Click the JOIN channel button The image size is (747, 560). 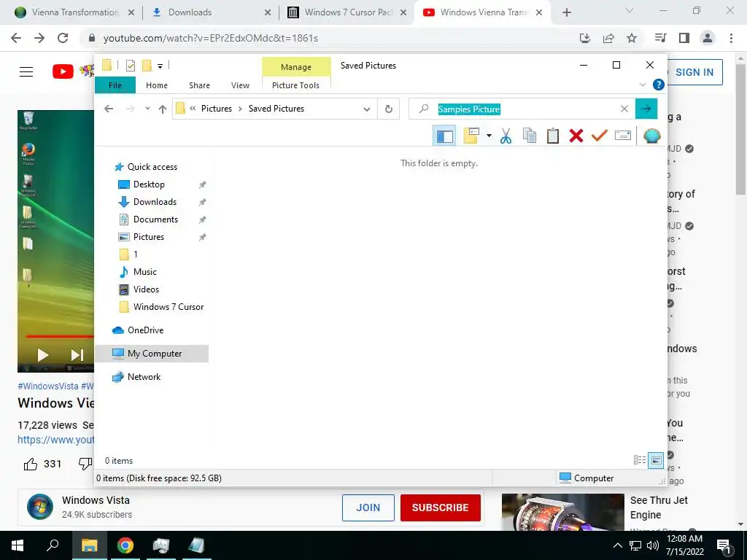[x=368, y=507]
